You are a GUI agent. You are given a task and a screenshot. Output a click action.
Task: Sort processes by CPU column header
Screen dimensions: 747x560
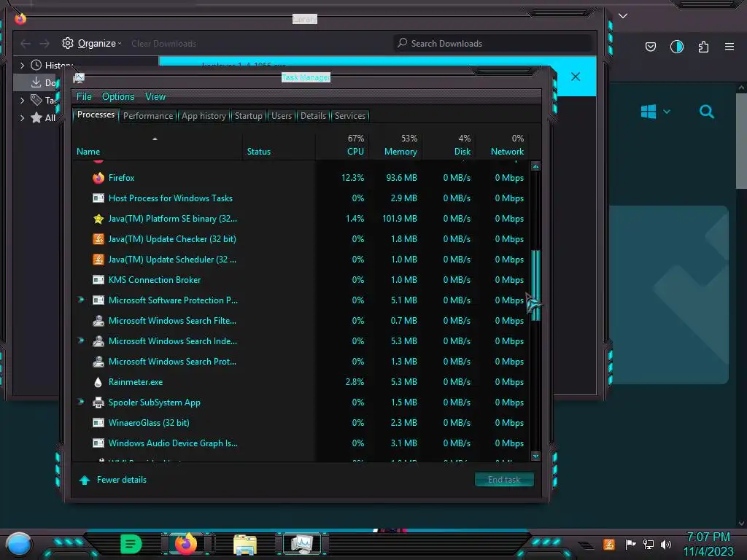coord(343,145)
